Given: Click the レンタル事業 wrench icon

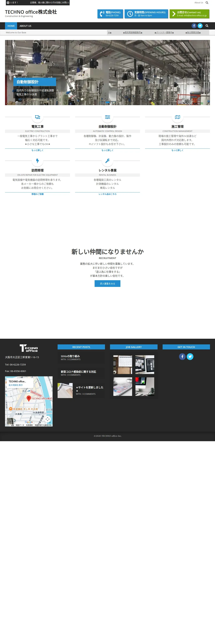Looking at the screenshot, I should pyautogui.click(x=107, y=161).
